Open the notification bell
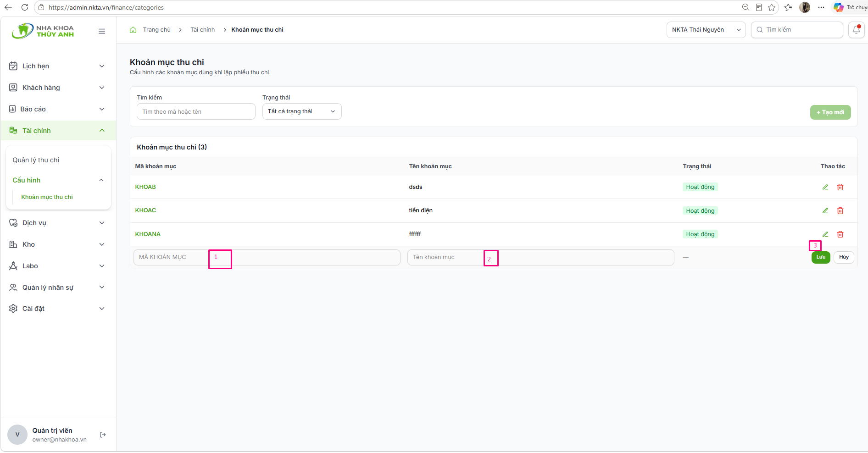868x453 pixels. tap(856, 30)
